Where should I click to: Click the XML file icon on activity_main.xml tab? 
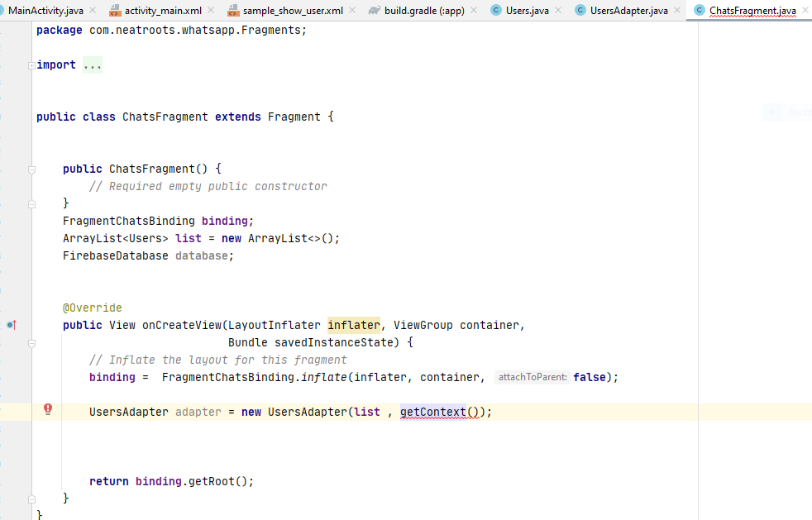[x=115, y=11]
